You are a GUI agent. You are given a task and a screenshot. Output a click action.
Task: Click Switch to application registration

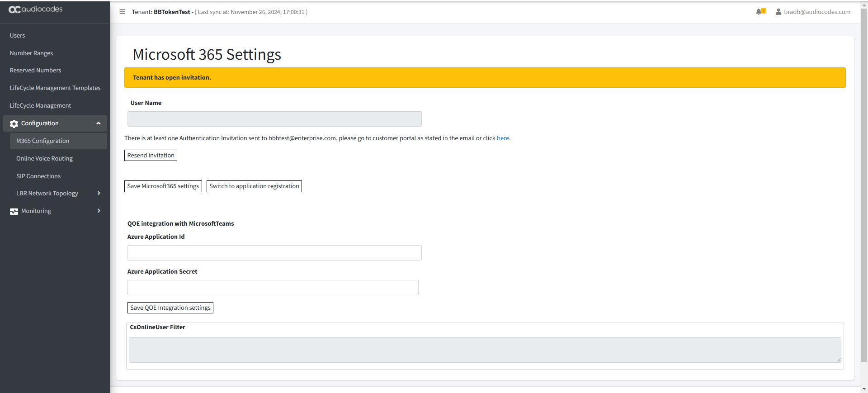[254, 186]
